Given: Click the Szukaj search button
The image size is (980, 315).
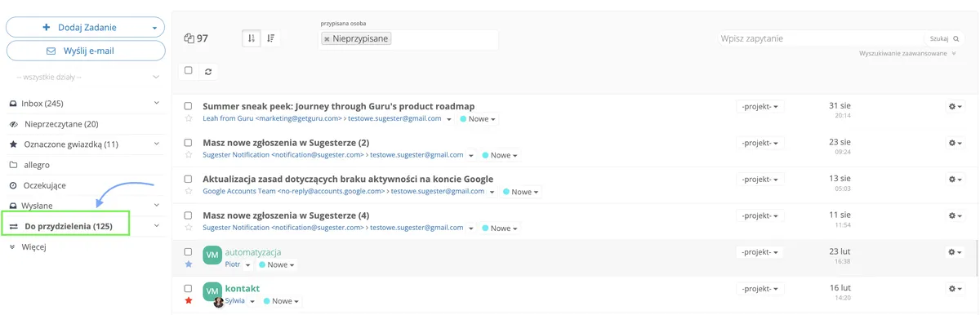Looking at the screenshot, I should 944,38.
